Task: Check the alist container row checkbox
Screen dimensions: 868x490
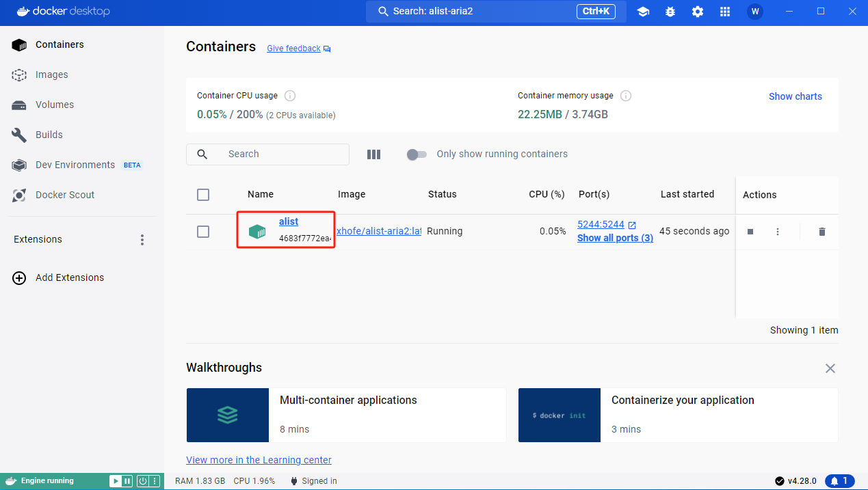Action: [x=203, y=231]
